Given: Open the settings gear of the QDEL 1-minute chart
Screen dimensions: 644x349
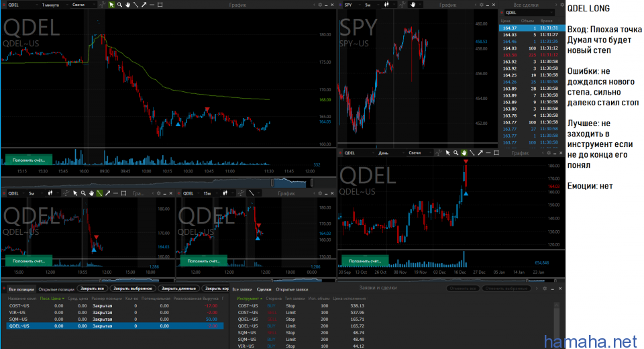Looking at the screenshot, I should 320,5.
